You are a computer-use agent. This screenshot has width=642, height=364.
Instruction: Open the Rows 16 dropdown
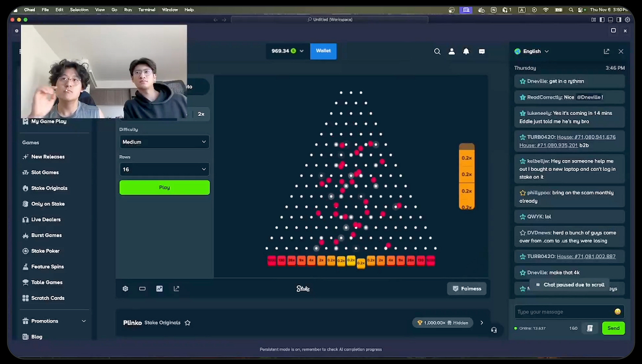coord(164,169)
